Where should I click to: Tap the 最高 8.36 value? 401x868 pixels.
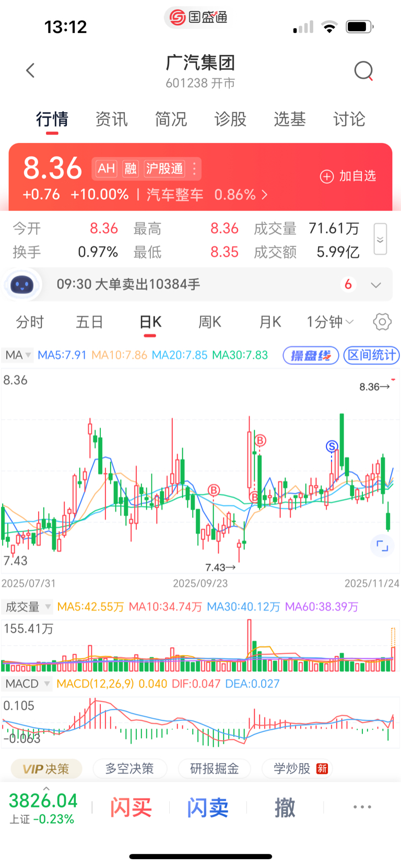point(225,229)
